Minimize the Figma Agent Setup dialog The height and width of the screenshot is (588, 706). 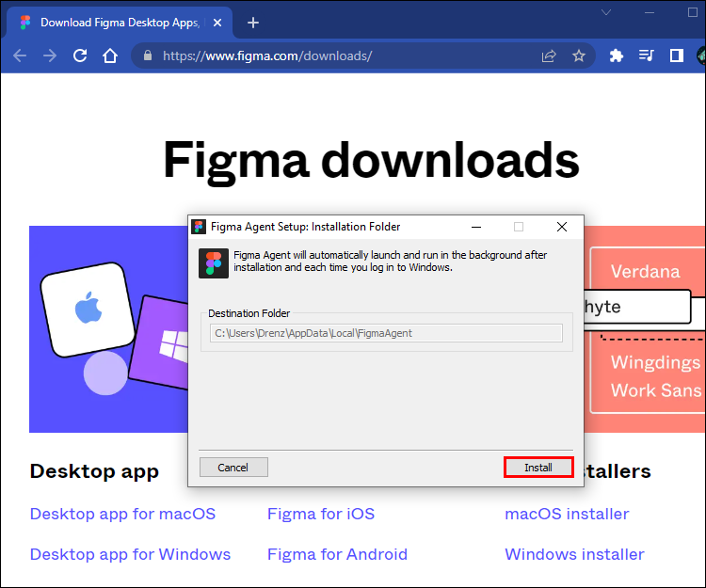click(x=476, y=227)
